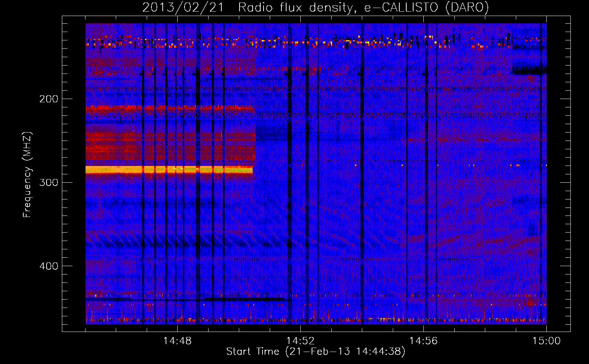Click the 15:00 time tick label
This screenshot has width=589, height=364.
point(546,341)
